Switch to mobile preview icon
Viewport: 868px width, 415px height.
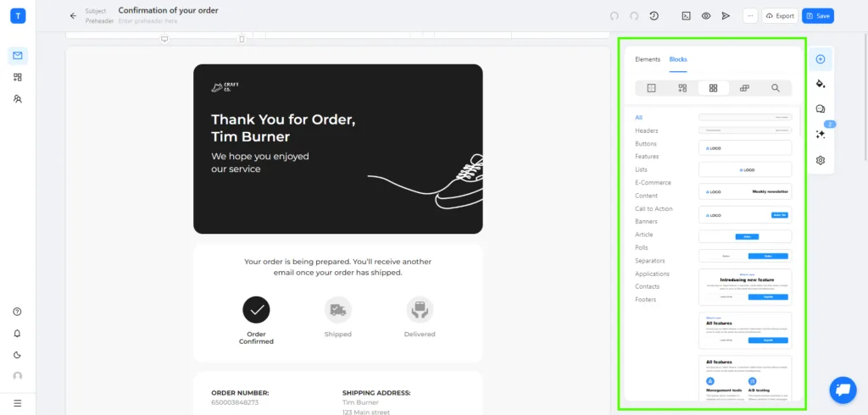point(242,39)
